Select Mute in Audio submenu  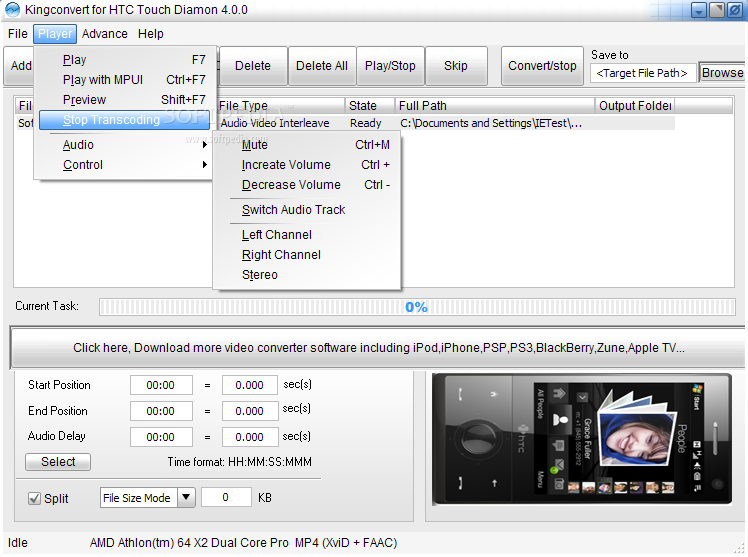[x=307, y=144]
